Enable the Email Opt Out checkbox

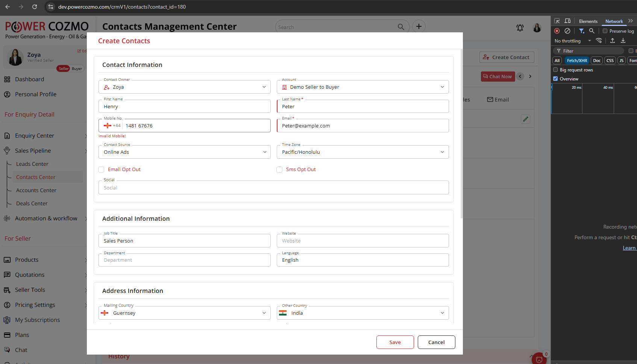tap(101, 170)
